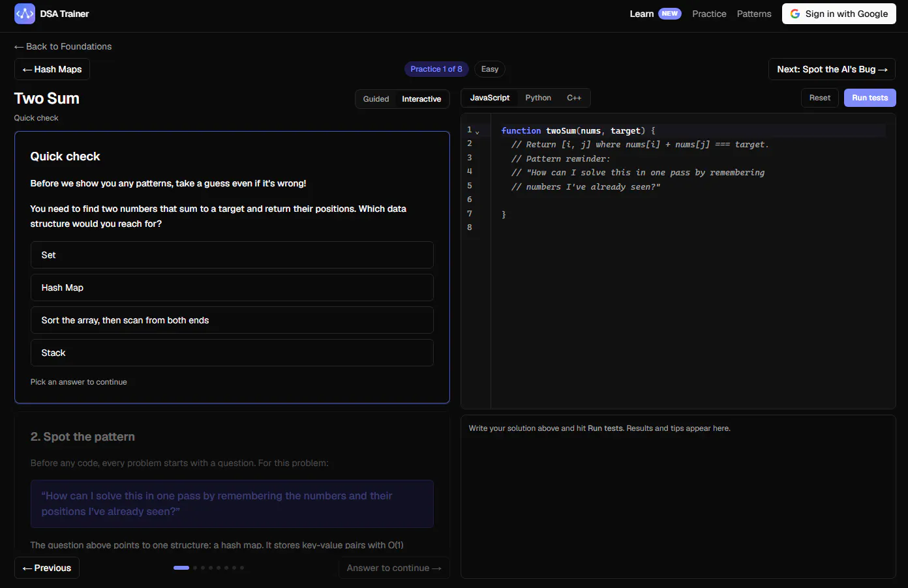Go to Next: Spot the AI's Bug

(x=832, y=69)
